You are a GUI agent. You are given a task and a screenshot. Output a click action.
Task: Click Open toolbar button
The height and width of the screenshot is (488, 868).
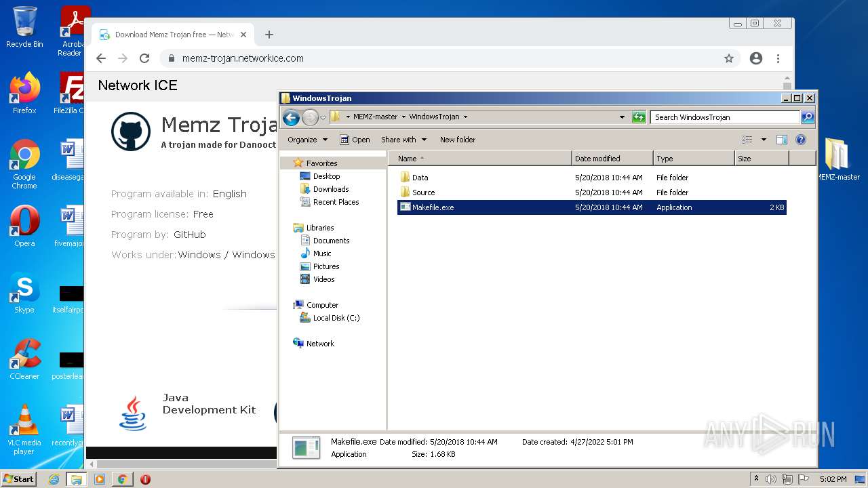(355, 140)
